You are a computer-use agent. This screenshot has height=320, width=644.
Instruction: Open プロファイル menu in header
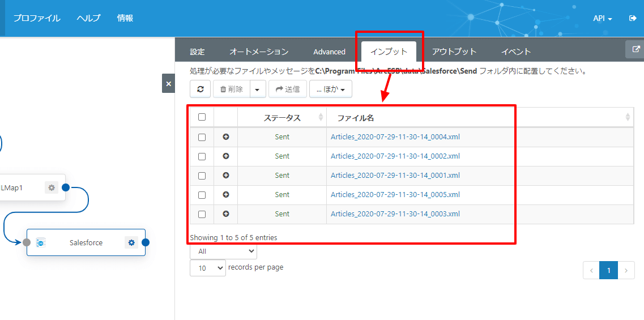(37, 18)
